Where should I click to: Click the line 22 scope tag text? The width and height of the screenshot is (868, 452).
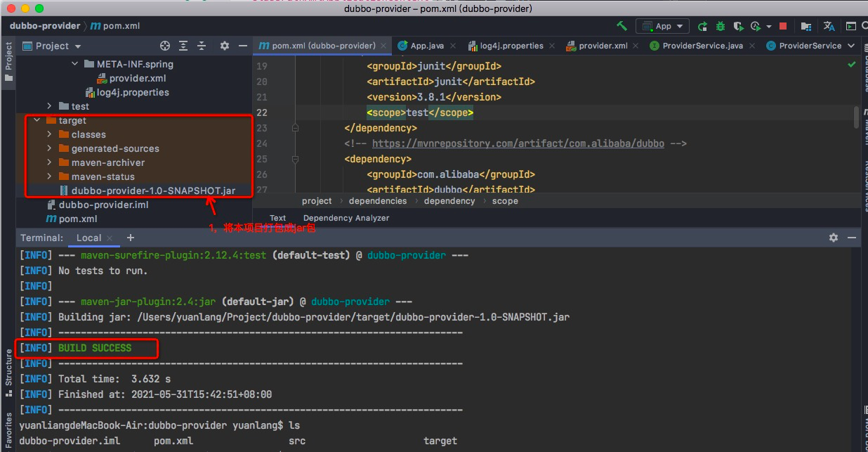[420, 112]
